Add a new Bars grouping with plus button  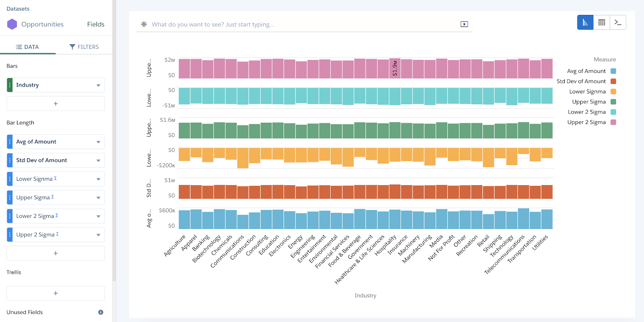click(x=55, y=103)
